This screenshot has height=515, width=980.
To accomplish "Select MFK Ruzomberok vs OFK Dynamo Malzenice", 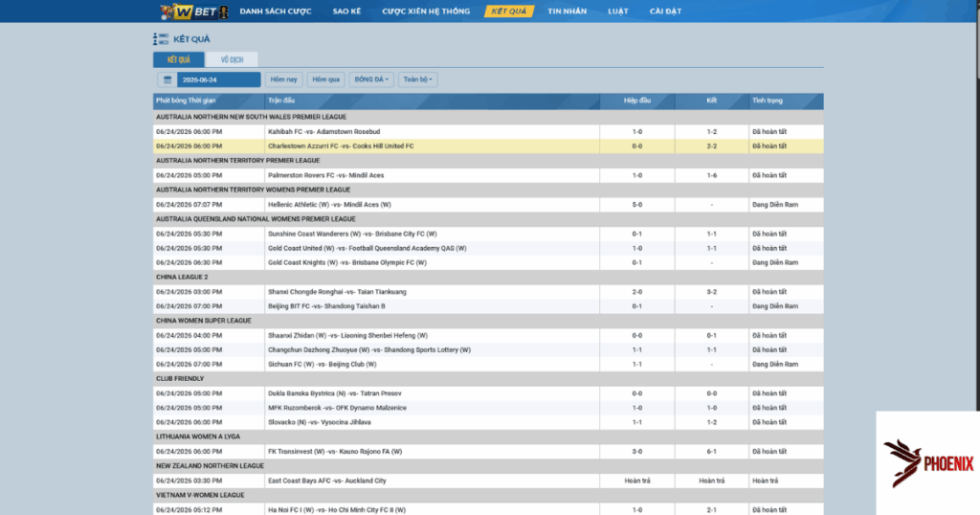I will pos(488,408).
